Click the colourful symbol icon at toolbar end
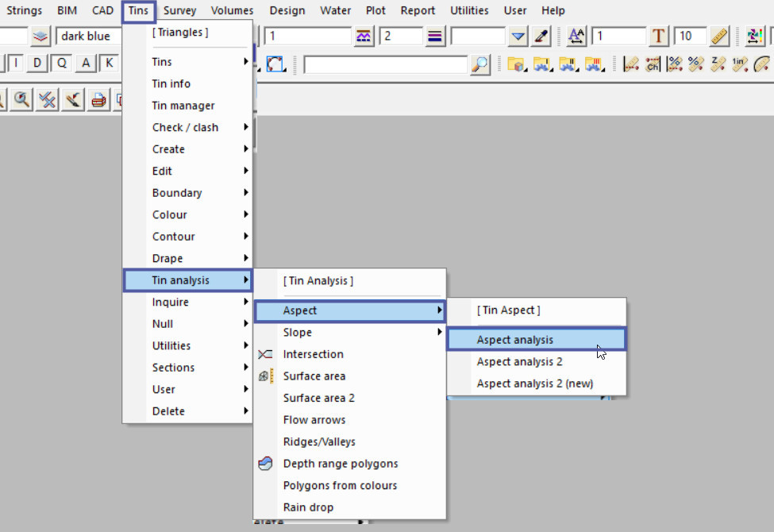The width and height of the screenshot is (774, 532). point(755,36)
